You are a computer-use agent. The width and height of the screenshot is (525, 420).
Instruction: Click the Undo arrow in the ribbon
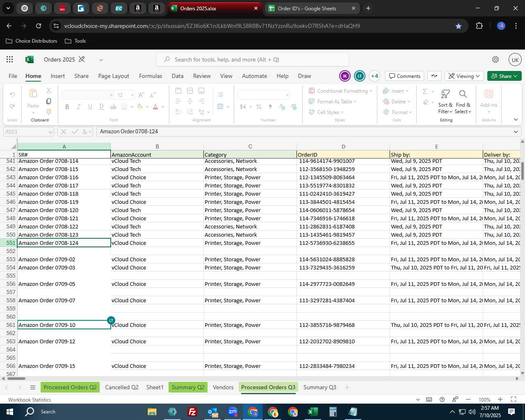(x=12, y=95)
